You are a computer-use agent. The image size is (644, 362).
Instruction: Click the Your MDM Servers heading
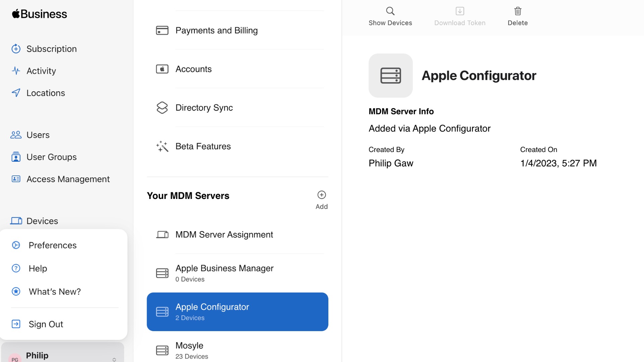click(x=188, y=196)
